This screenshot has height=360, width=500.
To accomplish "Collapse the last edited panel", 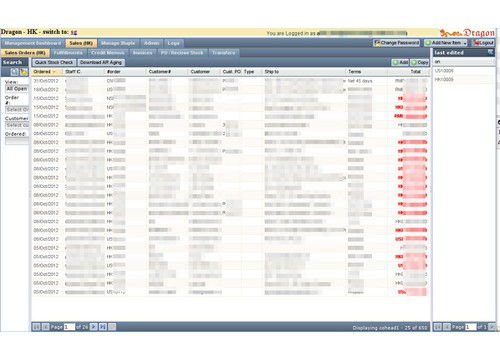I will pyautogui.click(x=490, y=52).
